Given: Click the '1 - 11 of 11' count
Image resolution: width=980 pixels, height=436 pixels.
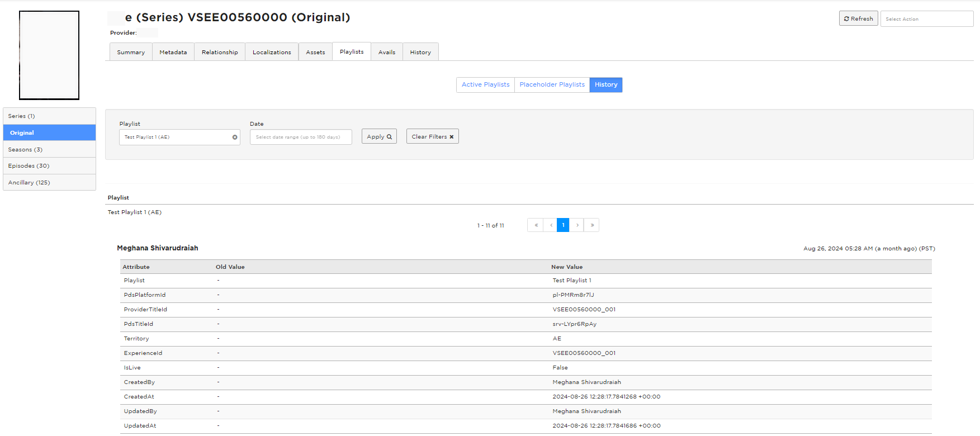Looking at the screenshot, I should 490,226.
